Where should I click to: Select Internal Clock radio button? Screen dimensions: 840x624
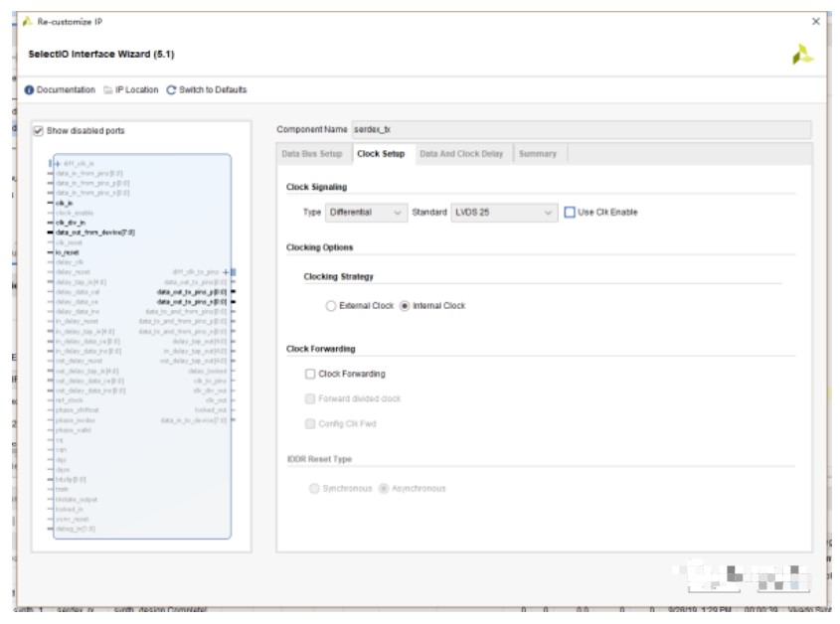405,306
